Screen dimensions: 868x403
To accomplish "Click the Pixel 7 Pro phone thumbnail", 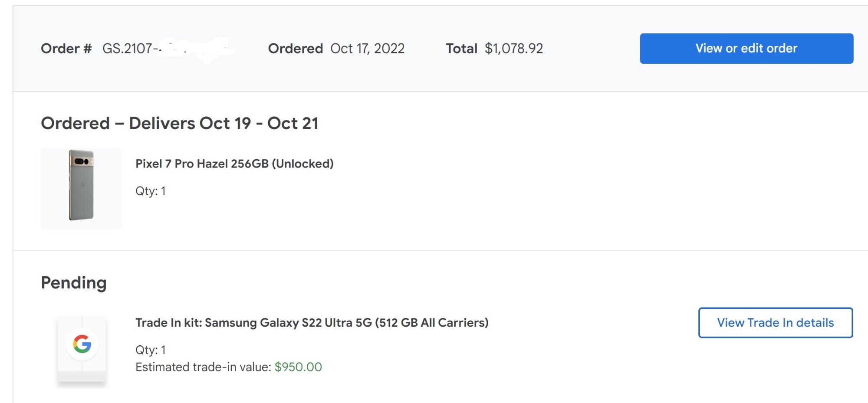I will [x=81, y=189].
